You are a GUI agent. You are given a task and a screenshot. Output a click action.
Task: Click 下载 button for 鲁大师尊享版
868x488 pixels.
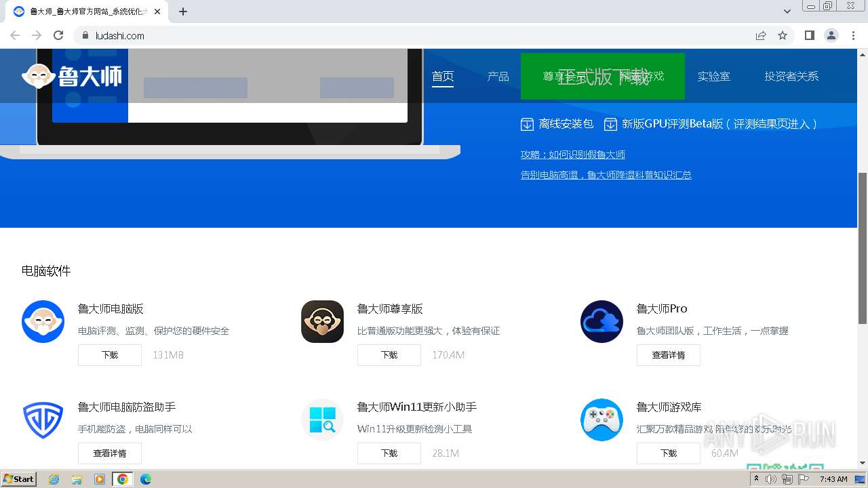389,354
